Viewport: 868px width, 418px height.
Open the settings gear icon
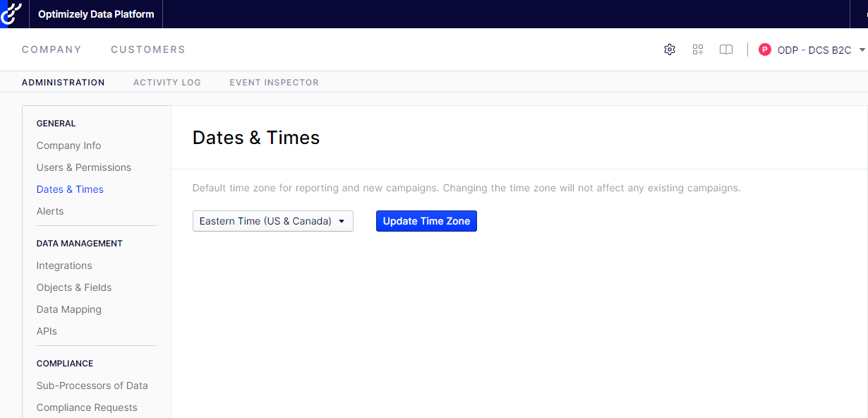[x=670, y=49]
